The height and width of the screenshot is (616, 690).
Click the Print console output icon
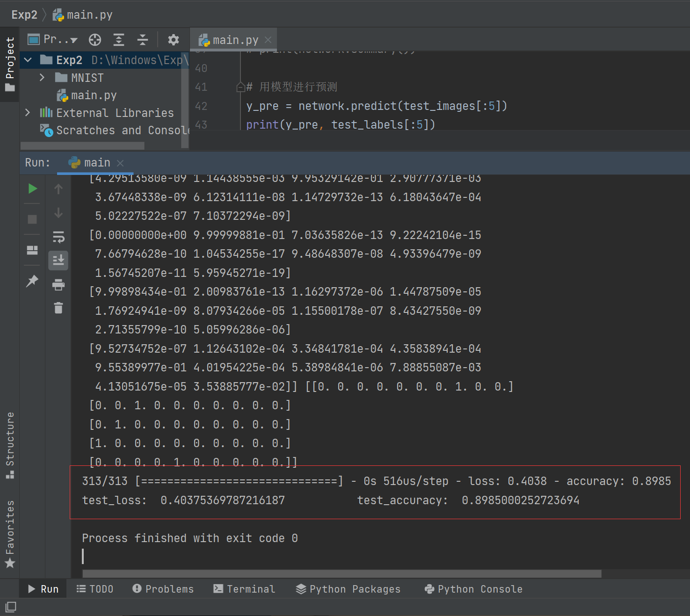pos(58,284)
